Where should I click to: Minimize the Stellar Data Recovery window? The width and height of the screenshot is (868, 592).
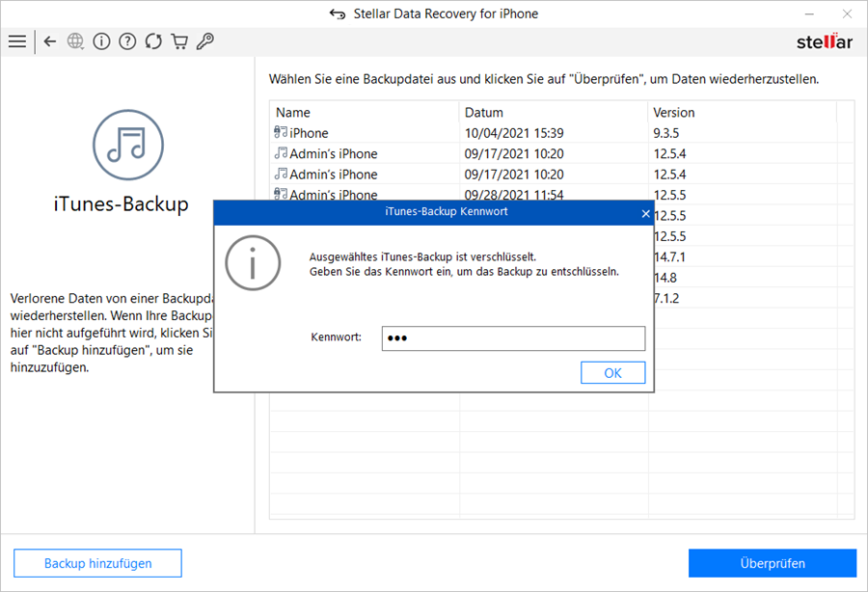(809, 13)
